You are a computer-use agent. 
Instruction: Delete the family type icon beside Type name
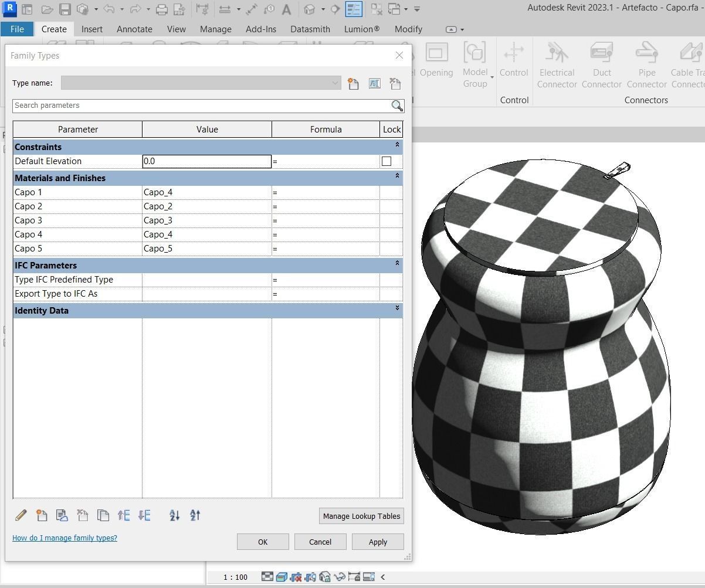[x=395, y=84]
